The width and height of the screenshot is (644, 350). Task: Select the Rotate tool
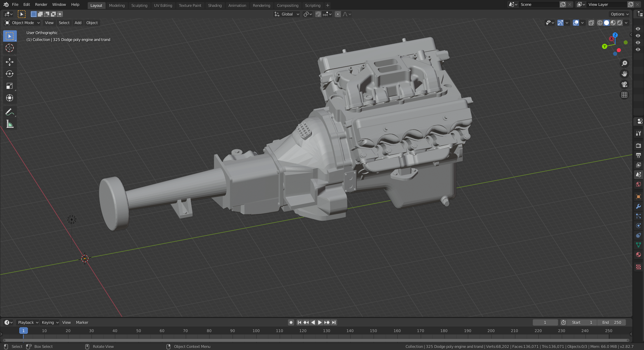coord(10,74)
